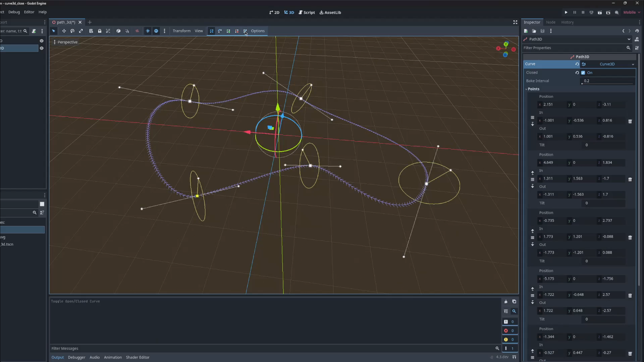Choose the Scale mode tool

(x=81, y=31)
